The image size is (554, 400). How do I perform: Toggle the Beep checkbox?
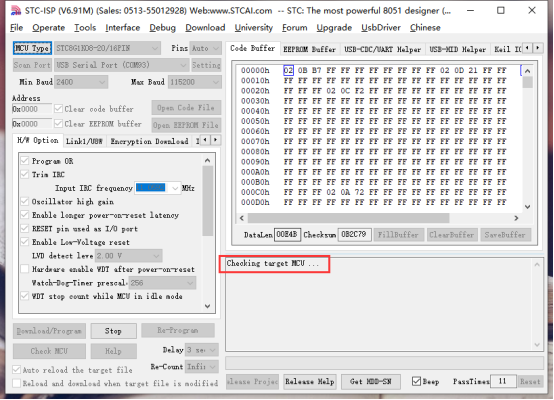click(417, 381)
